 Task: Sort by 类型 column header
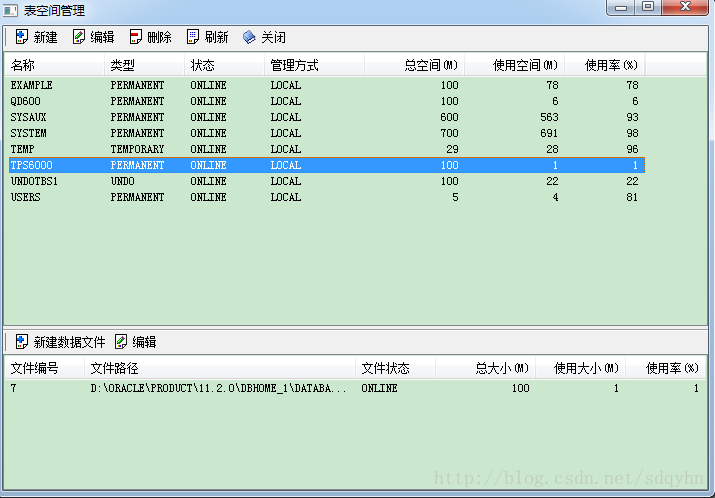pyautogui.click(x=145, y=65)
